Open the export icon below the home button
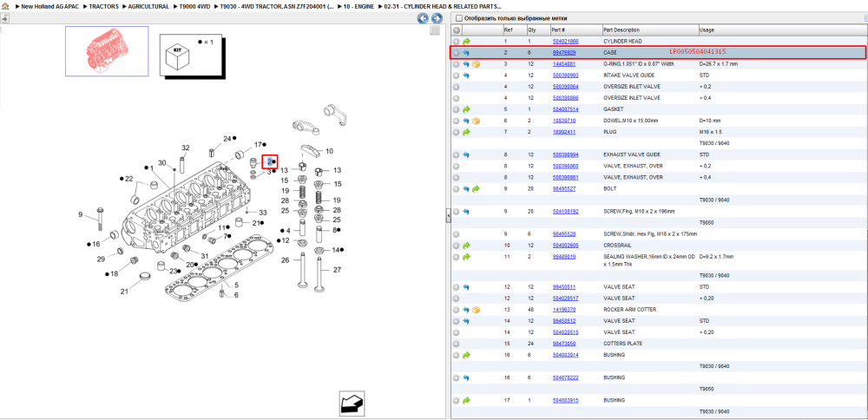This screenshot has height=420, width=868. click(x=4, y=17)
